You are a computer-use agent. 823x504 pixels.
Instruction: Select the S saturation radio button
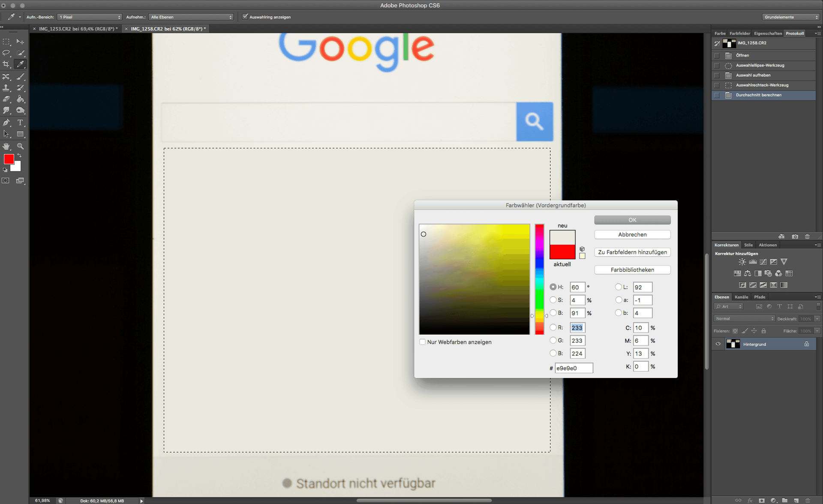(553, 300)
